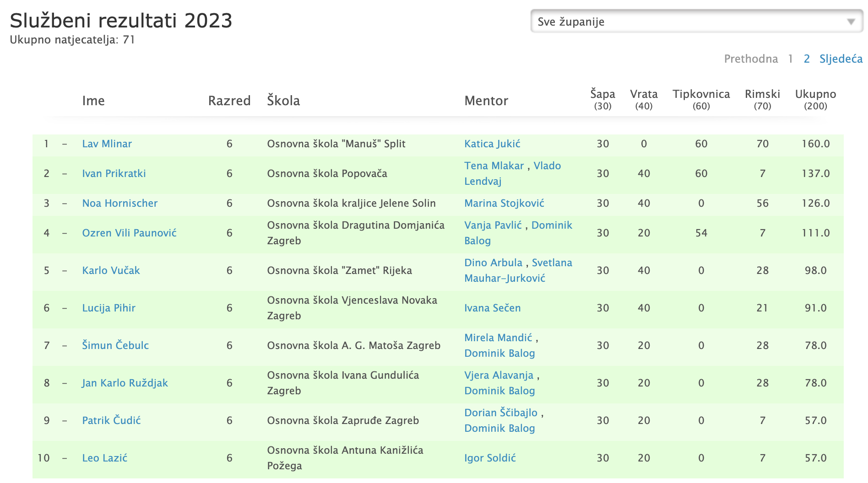Viewport: 868px width, 483px height.
Task: Open mentor Tena Mlakar's page
Action: 494,166
